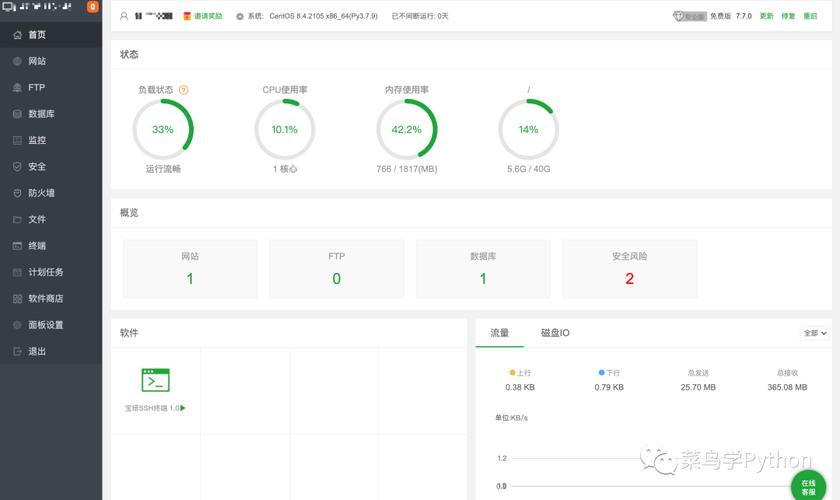Click the 在线客服 green chat button
840x500 pixels.
pos(808,487)
